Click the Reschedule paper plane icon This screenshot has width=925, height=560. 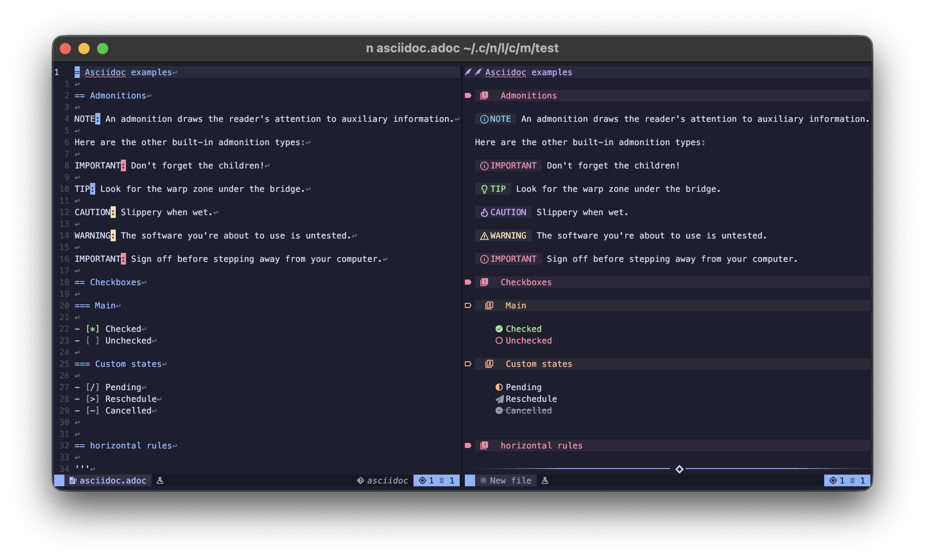point(499,399)
